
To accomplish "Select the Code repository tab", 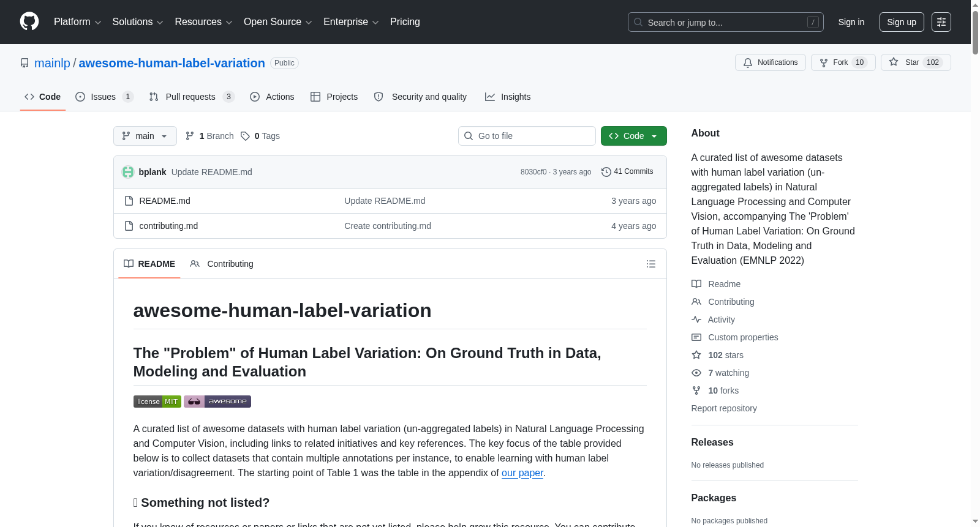I will pos(43,97).
